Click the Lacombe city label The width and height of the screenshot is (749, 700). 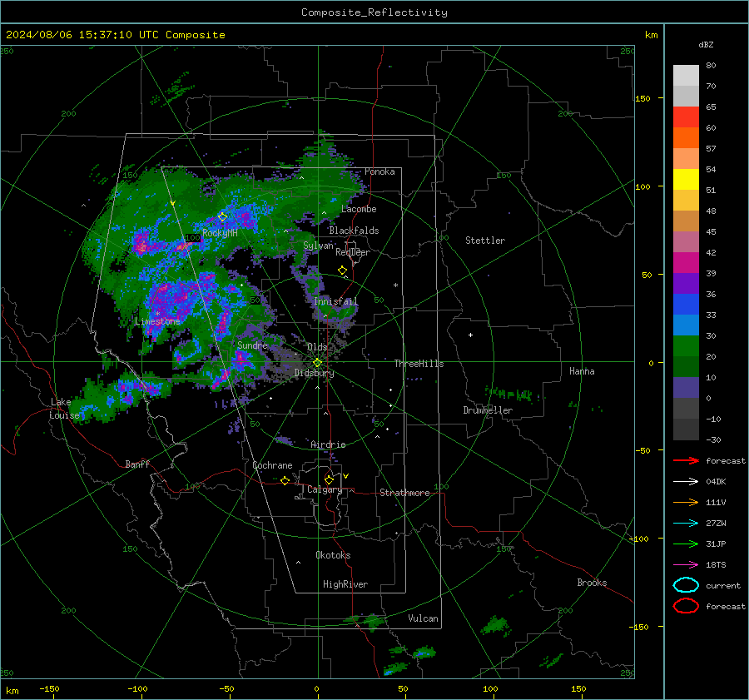pos(359,209)
